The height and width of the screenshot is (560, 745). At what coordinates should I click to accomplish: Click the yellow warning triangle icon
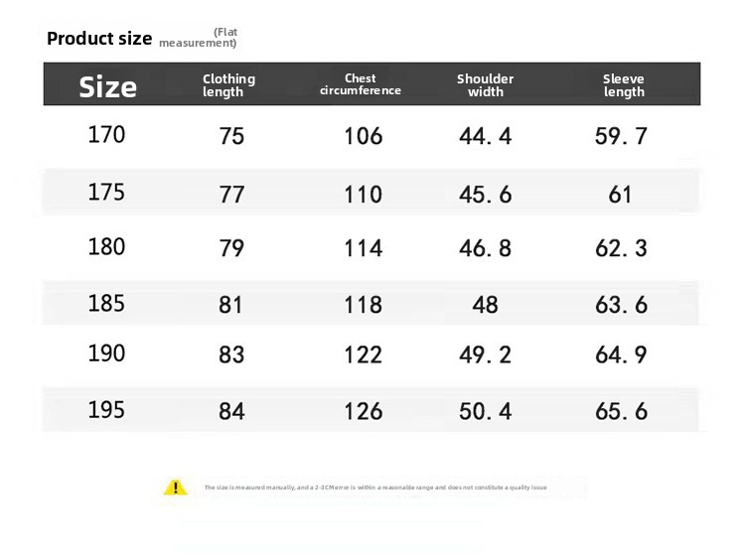click(x=175, y=488)
